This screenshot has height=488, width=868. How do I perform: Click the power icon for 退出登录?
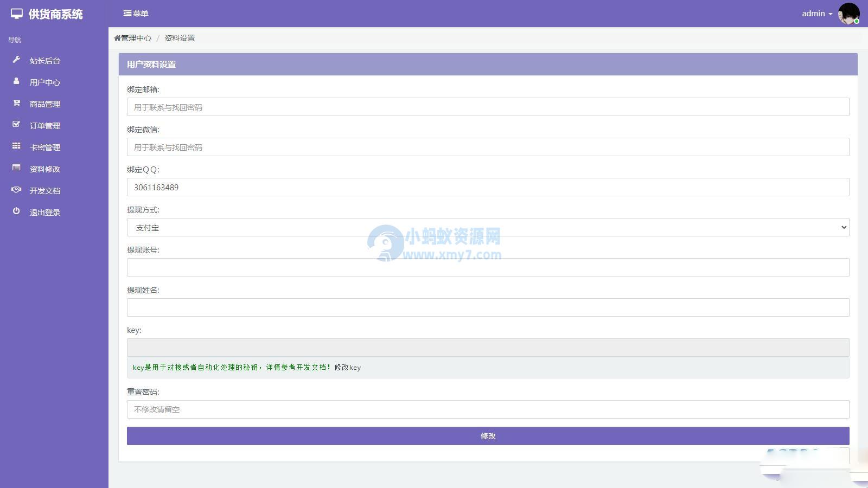[16, 211]
